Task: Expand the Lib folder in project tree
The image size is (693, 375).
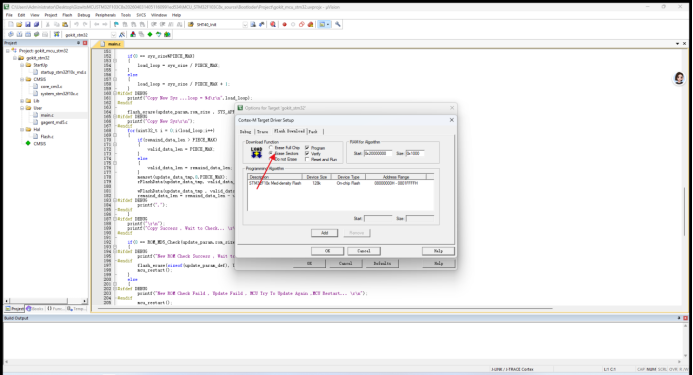Action: pos(22,101)
